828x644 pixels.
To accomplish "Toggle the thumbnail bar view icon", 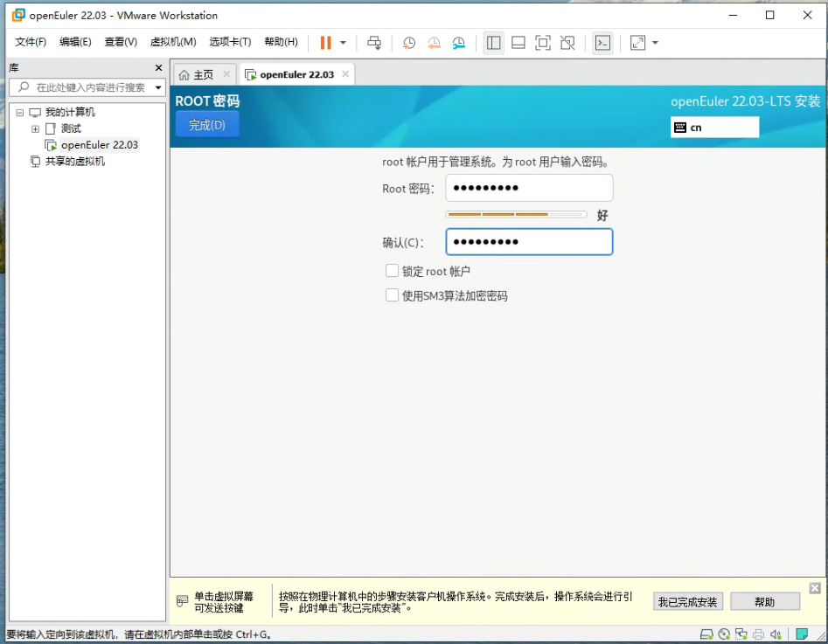I will click(x=518, y=43).
